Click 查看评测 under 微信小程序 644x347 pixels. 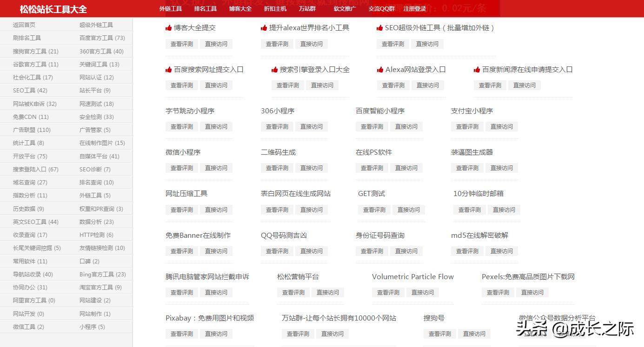[x=181, y=168]
